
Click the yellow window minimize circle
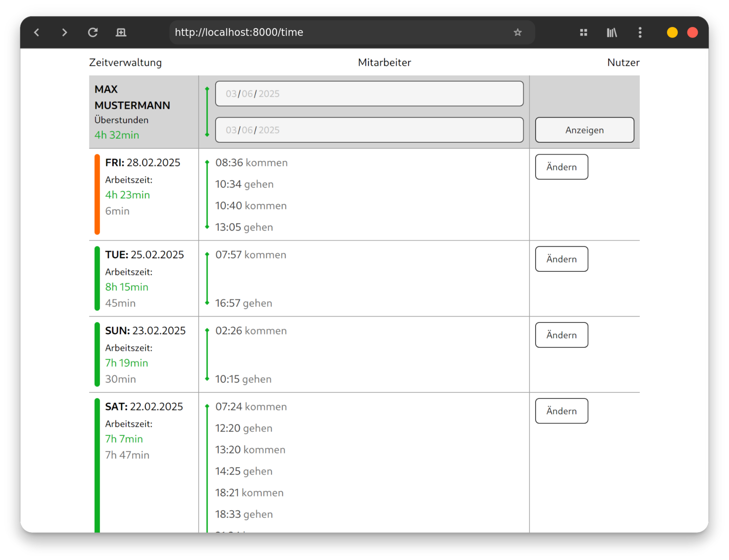672,33
